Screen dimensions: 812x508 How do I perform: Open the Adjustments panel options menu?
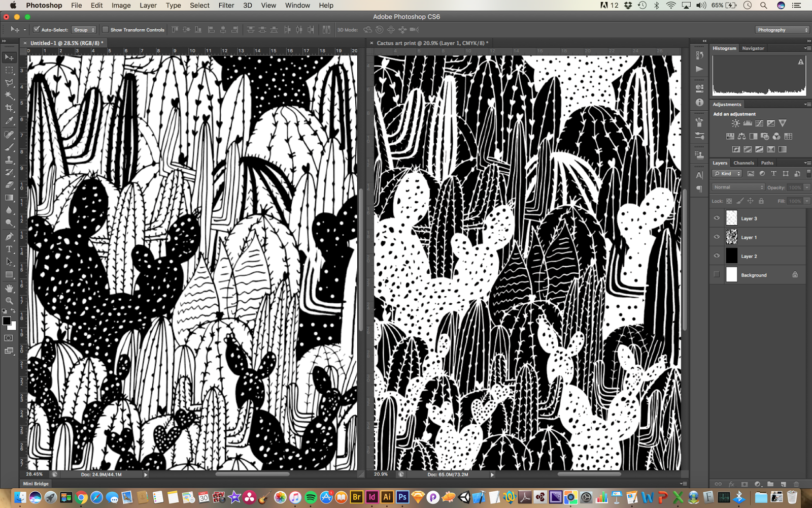coord(807,104)
